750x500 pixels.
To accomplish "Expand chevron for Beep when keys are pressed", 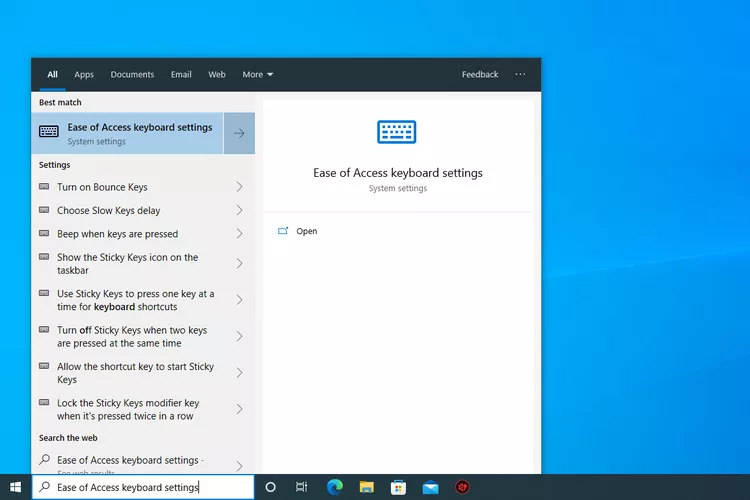I will 240,233.
